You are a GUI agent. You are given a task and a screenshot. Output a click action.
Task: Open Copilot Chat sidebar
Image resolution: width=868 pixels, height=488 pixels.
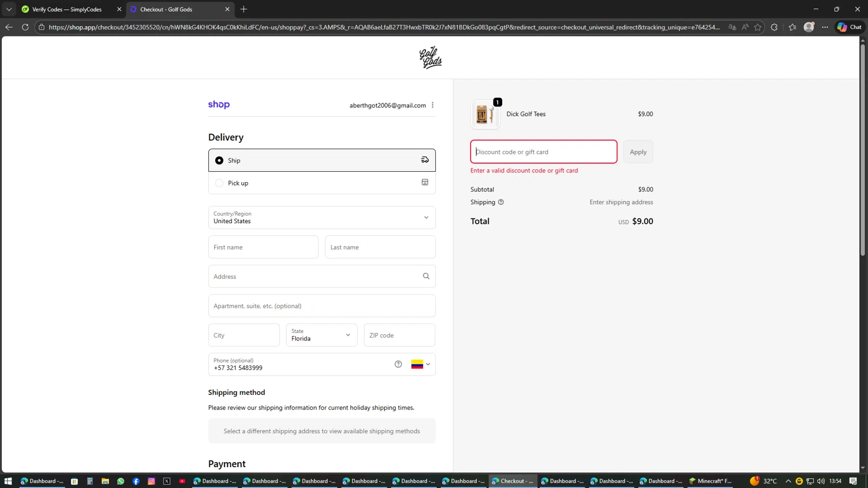[x=849, y=27]
